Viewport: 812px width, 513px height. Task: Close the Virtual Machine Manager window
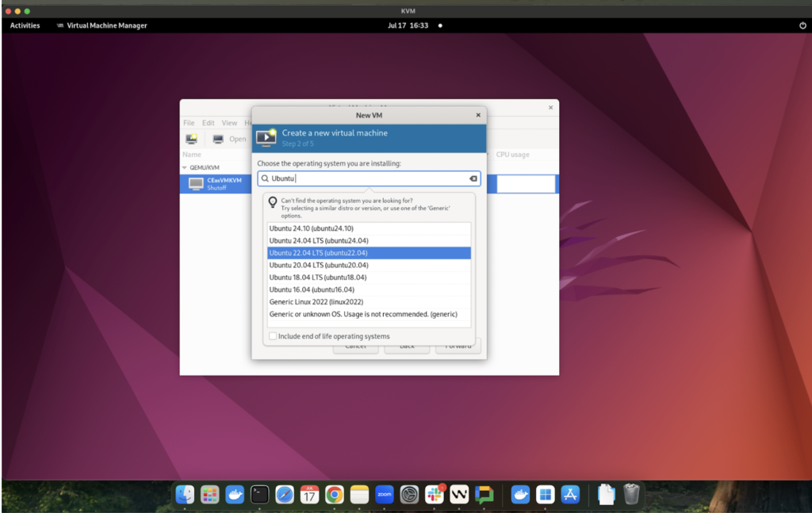(550, 108)
